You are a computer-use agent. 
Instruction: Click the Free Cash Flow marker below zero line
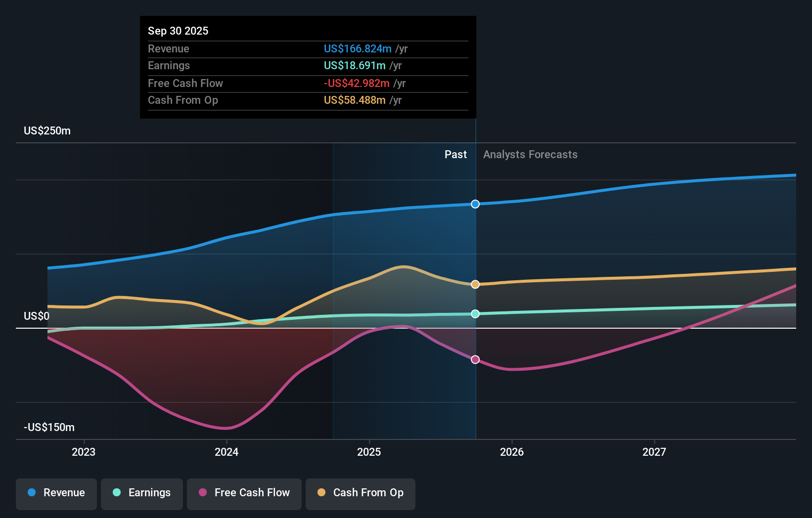[475, 359]
